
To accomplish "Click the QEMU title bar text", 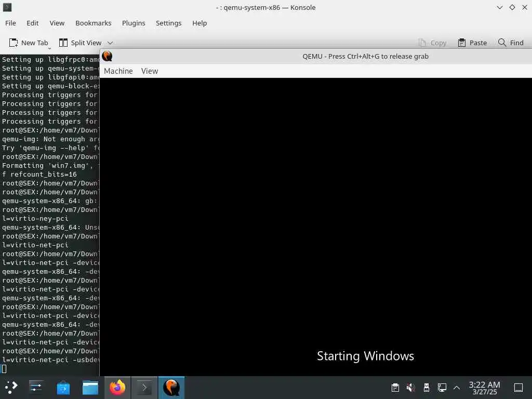I will (365, 56).
